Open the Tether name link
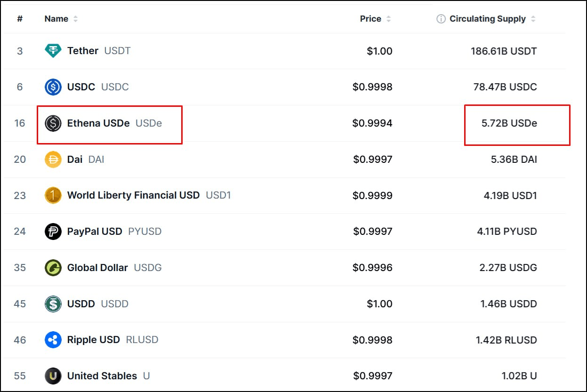587x392 pixels. point(83,51)
